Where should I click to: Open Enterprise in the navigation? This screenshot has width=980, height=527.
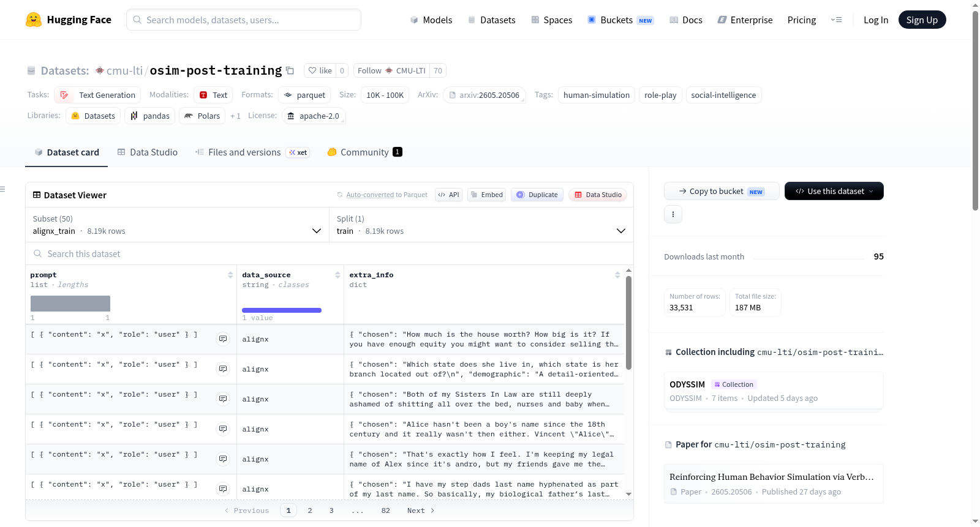(745, 20)
